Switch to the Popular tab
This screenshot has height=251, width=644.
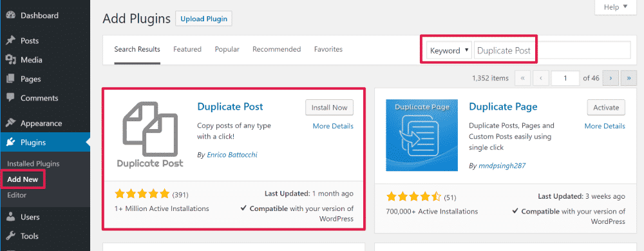[x=227, y=50]
